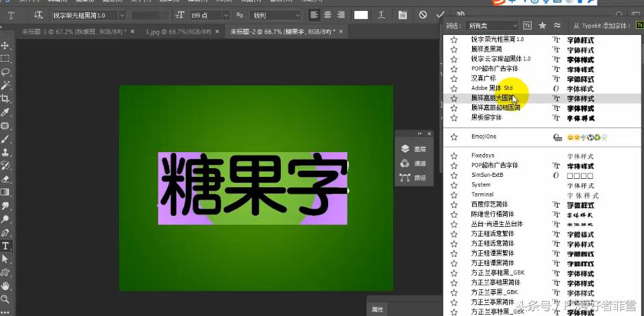Select the Path Selection arrow tool
Image resolution: width=644 pixels, height=316 pixels.
point(5,259)
